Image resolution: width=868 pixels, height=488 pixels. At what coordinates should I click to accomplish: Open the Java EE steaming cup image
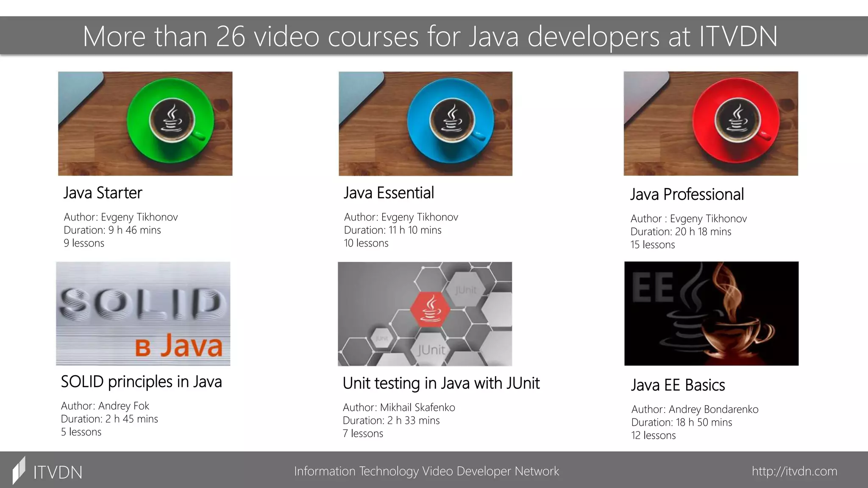point(711,313)
